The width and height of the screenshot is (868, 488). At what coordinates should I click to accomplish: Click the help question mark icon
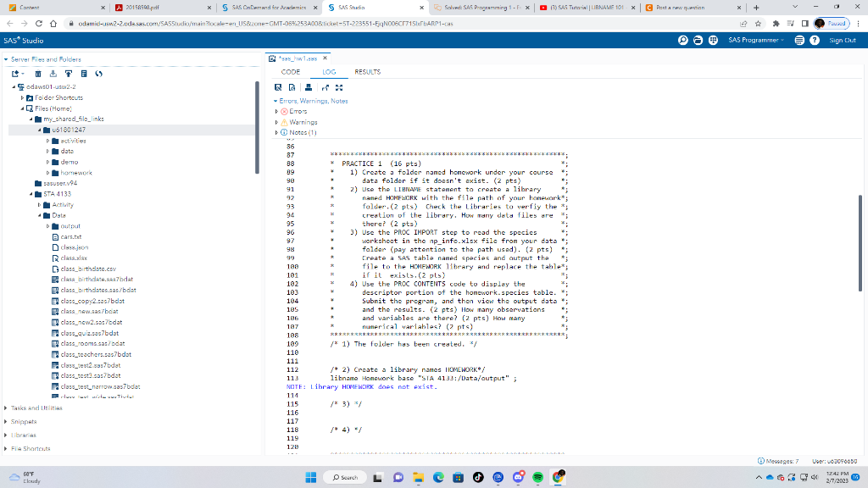[815, 40]
